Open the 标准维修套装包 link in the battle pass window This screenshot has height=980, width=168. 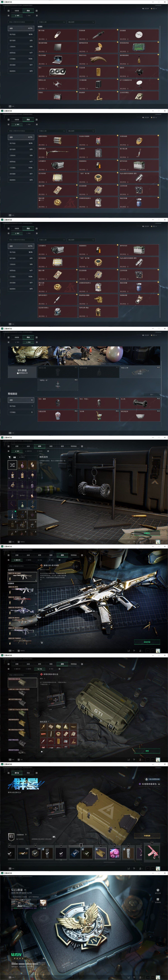149,784
